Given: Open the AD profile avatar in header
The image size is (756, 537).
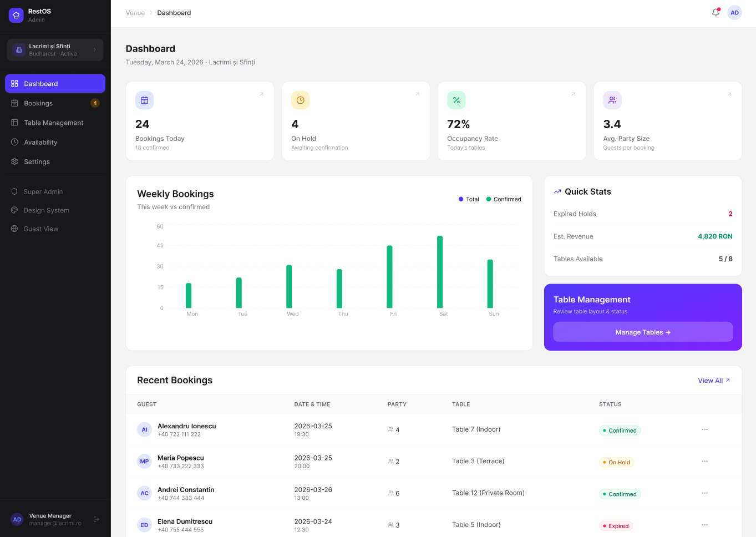Looking at the screenshot, I should click(x=734, y=13).
